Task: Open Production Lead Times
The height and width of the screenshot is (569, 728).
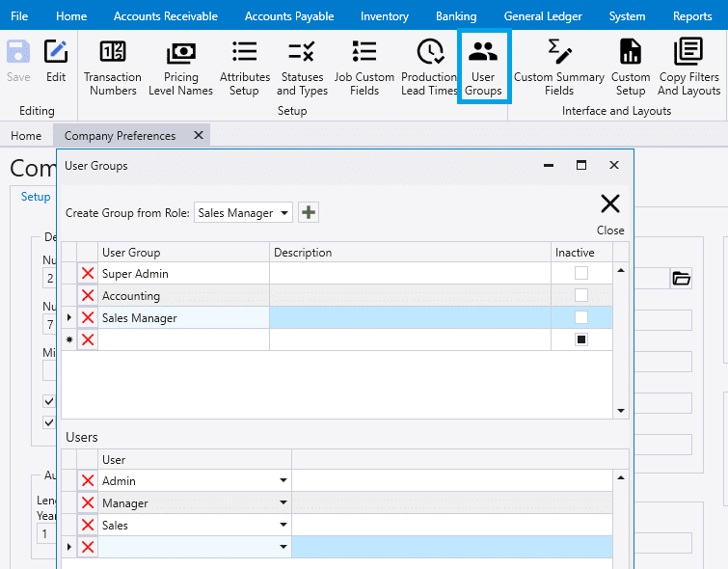Action: tap(429, 68)
